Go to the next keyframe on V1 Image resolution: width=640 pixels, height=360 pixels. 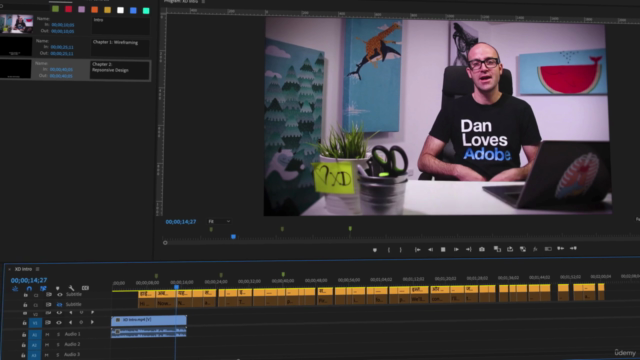[x=92, y=322]
